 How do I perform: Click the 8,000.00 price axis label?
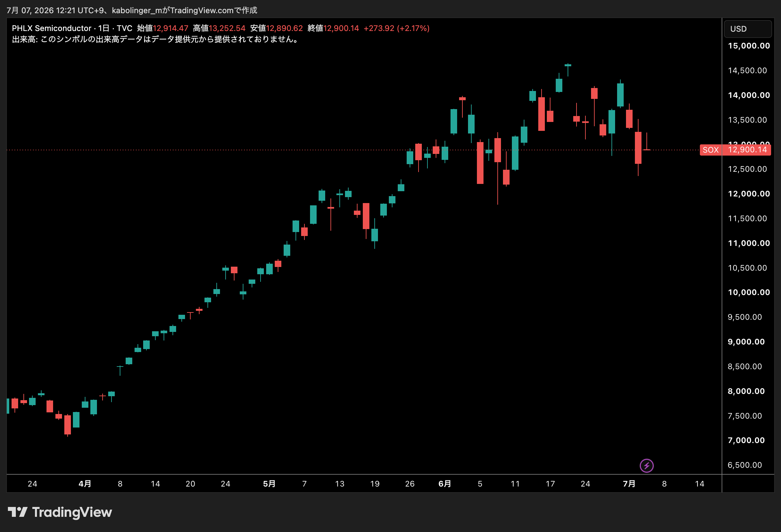point(746,391)
